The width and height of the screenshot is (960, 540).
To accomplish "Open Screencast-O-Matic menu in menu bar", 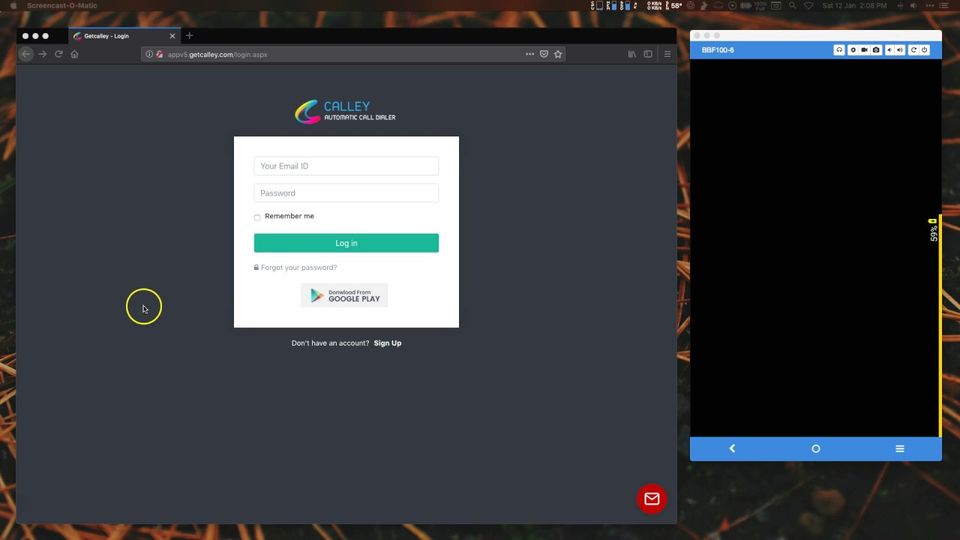I will pos(62,6).
